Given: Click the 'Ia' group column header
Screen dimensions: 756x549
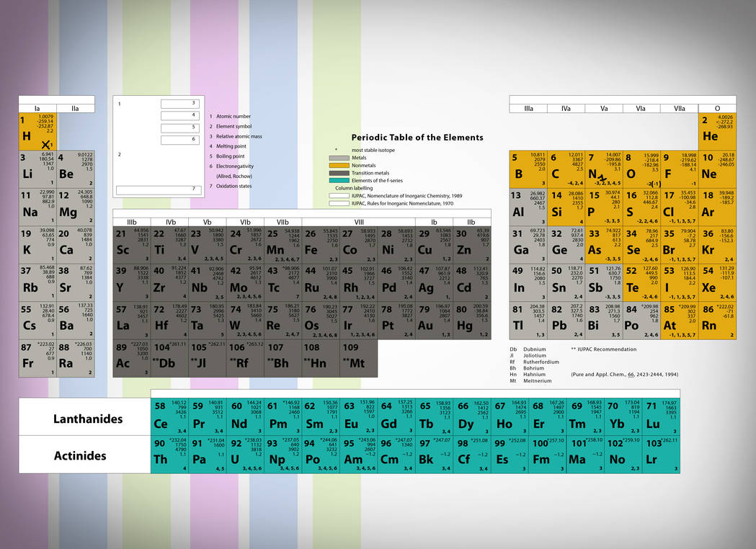Looking at the screenshot, I should (37, 109).
